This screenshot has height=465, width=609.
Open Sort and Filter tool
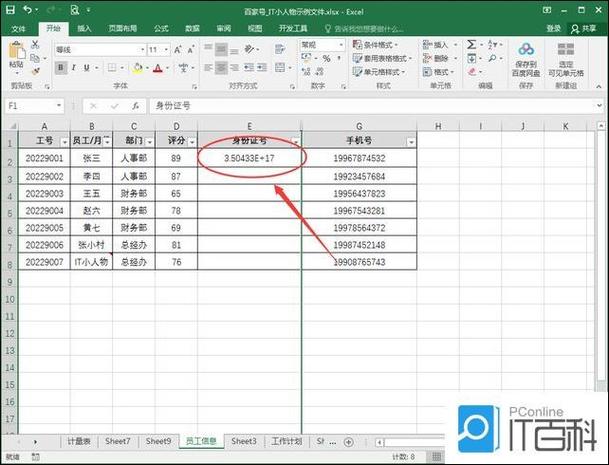492,45
